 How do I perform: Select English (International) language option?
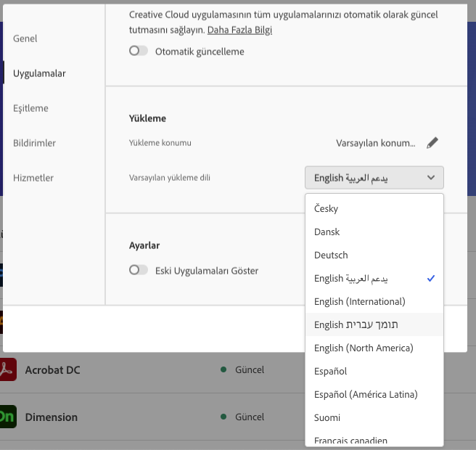(360, 301)
